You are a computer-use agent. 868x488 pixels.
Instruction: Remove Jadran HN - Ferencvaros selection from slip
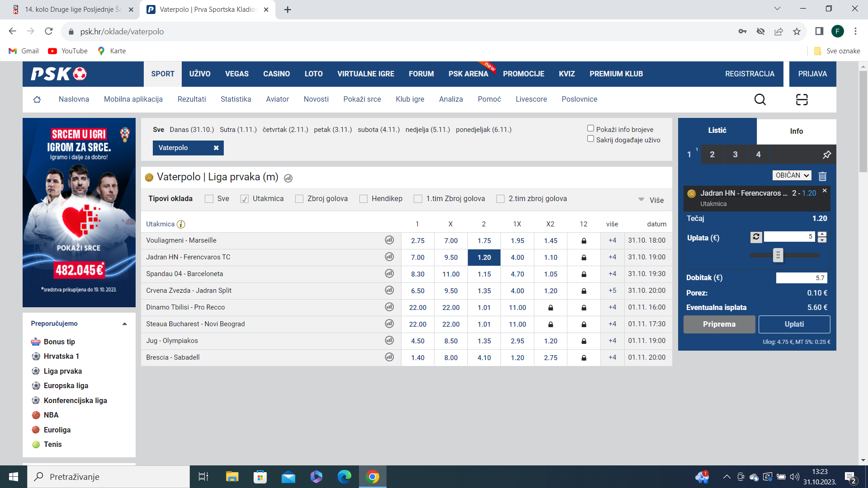click(x=825, y=191)
